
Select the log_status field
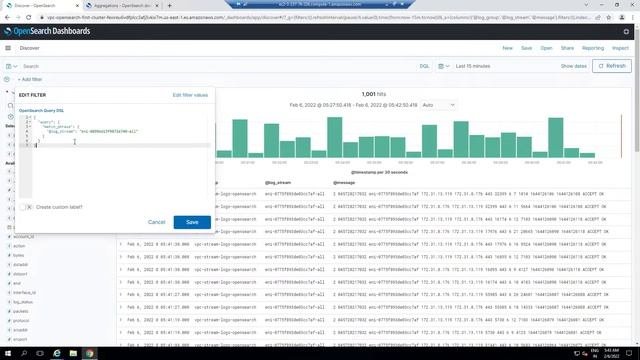pyautogui.click(x=23, y=302)
